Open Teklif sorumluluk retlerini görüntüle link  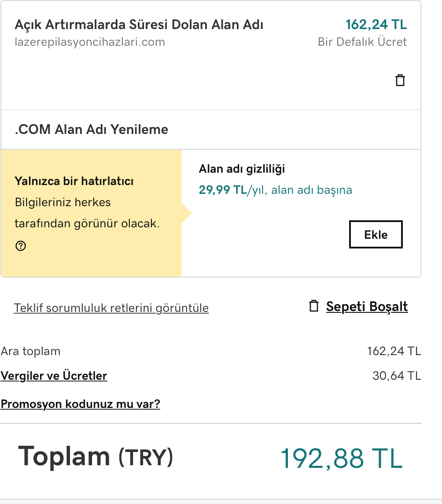pos(111,308)
